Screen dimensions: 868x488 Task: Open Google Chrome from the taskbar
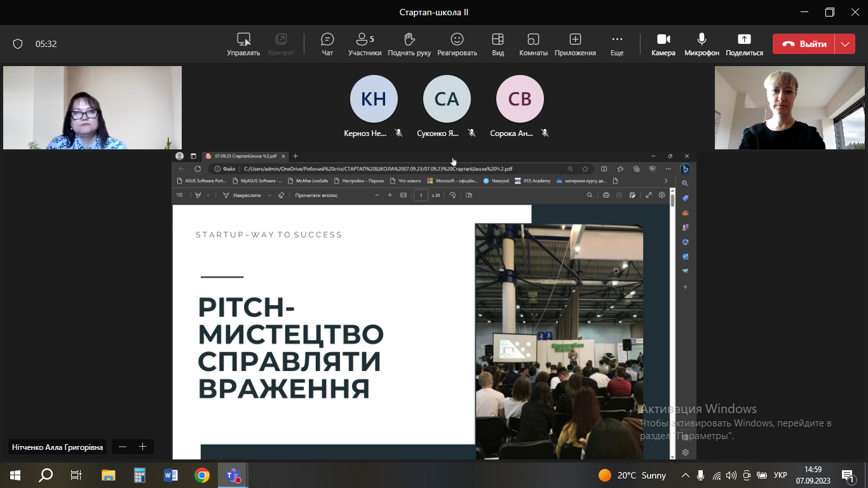coord(202,475)
